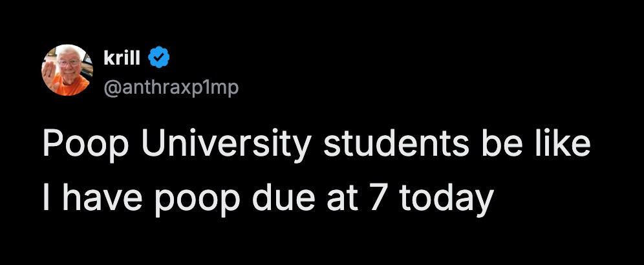Click the krill profile avatar photo
Viewport: 644px width, 265px height.
point(67,70)
